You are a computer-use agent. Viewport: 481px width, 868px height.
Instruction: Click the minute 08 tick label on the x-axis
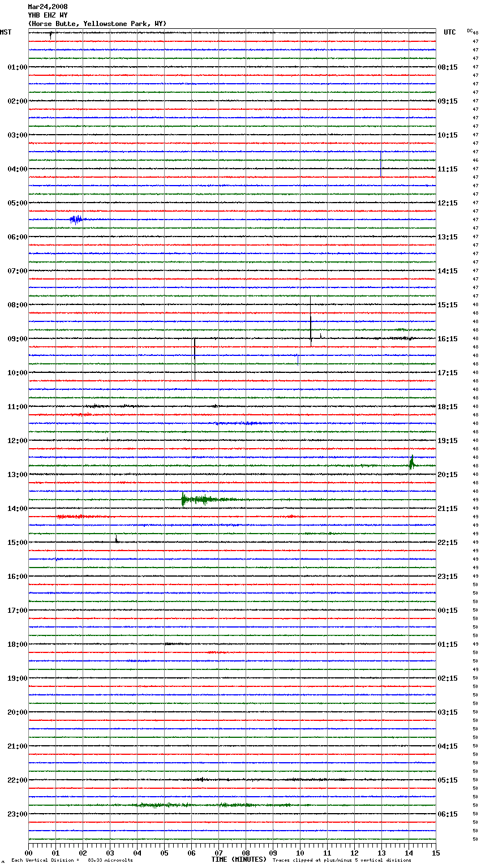point(246,853)
